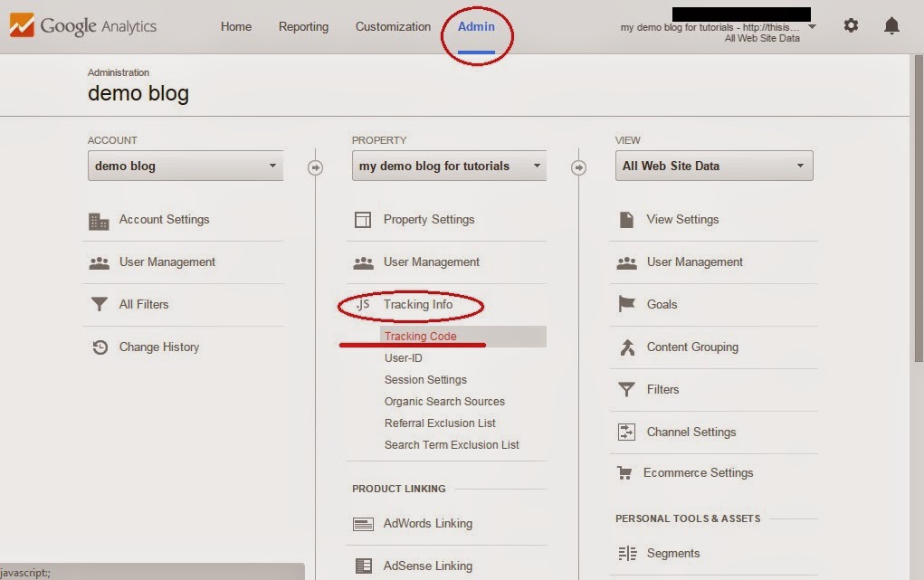Click the view User Management people icon

click(x=626, y=263)
